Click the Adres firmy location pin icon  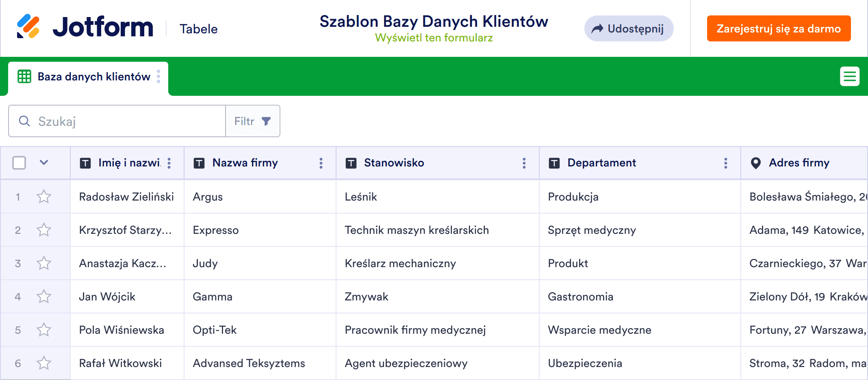click(755, 163)
